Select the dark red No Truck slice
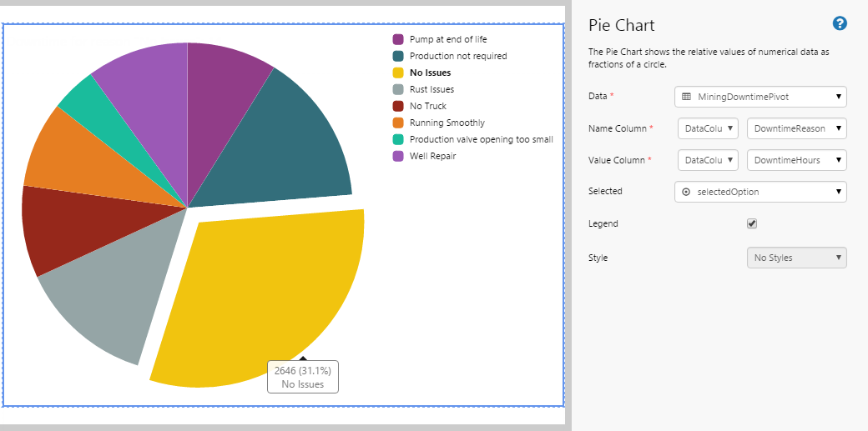This screenshot has width=868, height=431. (x=83, y=227)
